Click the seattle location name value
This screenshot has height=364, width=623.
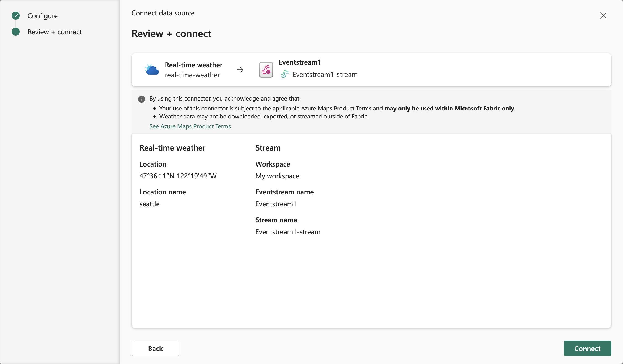point(150,204)
